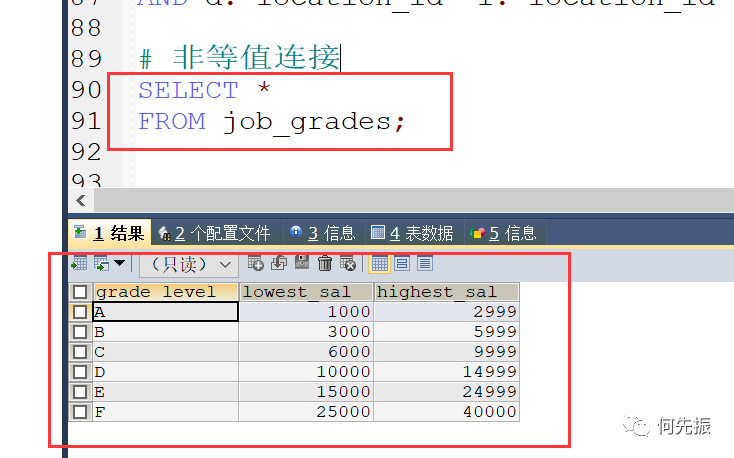Check the row E checkbox
Screen dimensions: 734x458
pyautogui.click(x=80, y=392)
